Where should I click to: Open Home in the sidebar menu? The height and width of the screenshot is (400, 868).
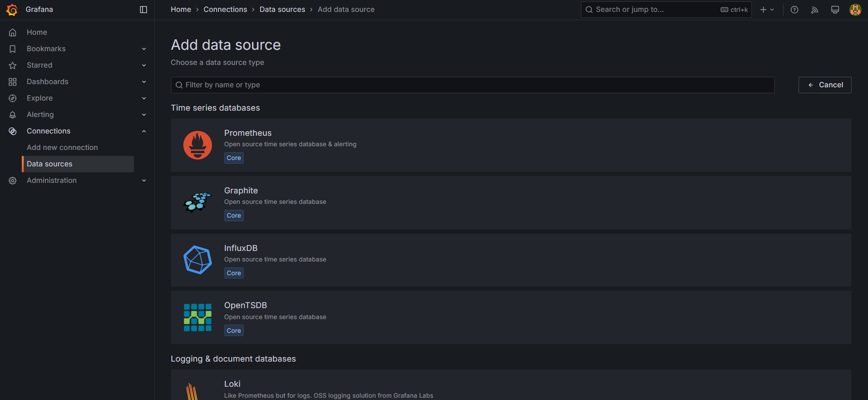click(37, 32)
